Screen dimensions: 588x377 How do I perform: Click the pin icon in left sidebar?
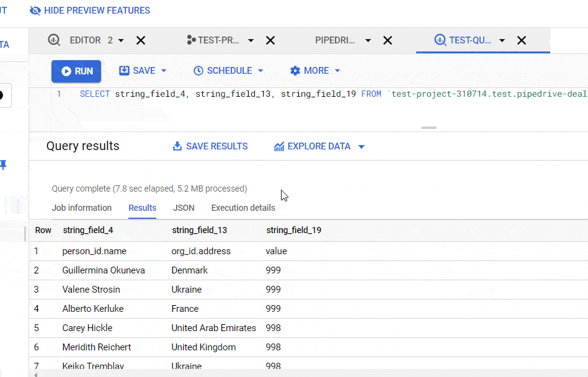click(x=3, y=165)
